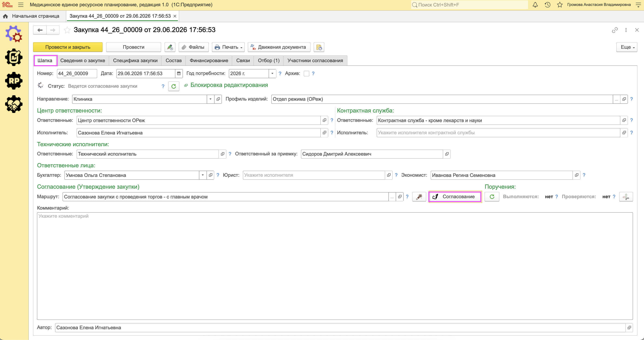Click Провести и закрыть button

tap(68, 47)
